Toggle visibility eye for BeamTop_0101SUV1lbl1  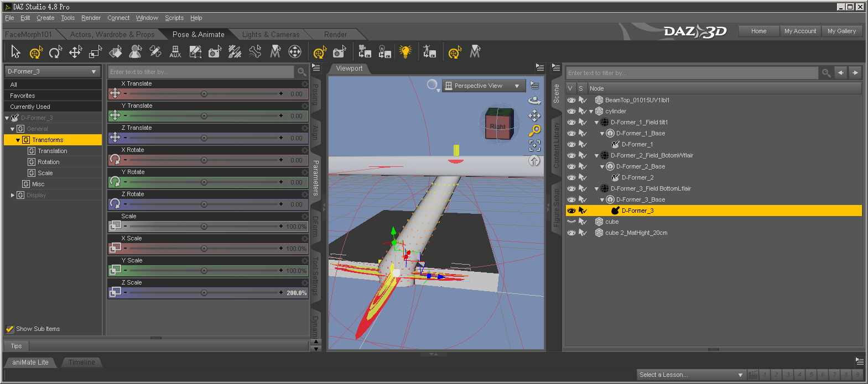pyautogui.click(x=571, y=100)
